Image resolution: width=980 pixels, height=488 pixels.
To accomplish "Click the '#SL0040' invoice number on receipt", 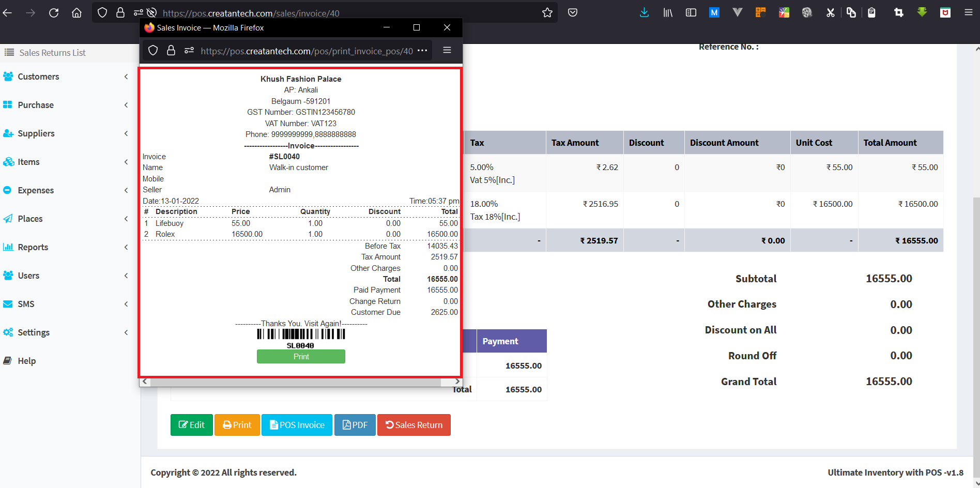I will click(x=284, y=157).
